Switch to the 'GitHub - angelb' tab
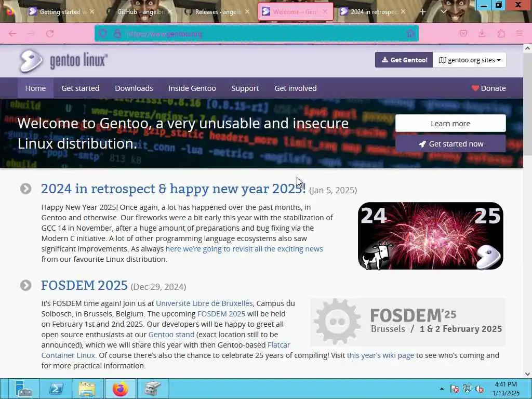This screenshot has height=399, width=532. tap(140, 12)
